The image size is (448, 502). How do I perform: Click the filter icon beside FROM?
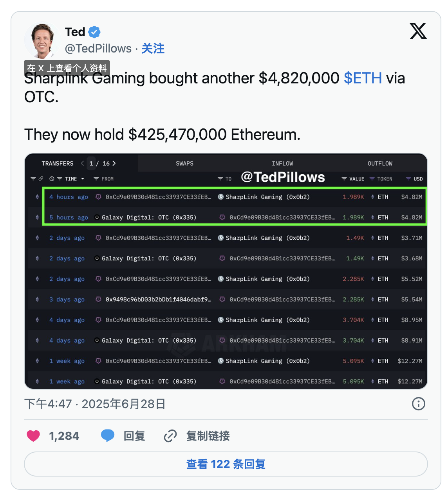coord(96,179)
